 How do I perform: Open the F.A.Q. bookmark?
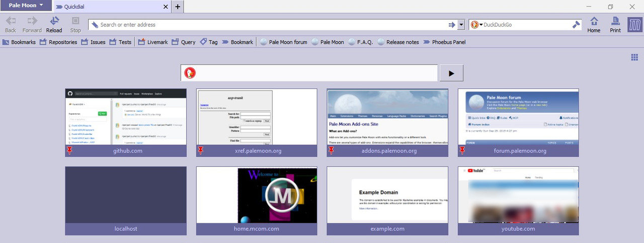pyautogui.click(x=360, y=42)
